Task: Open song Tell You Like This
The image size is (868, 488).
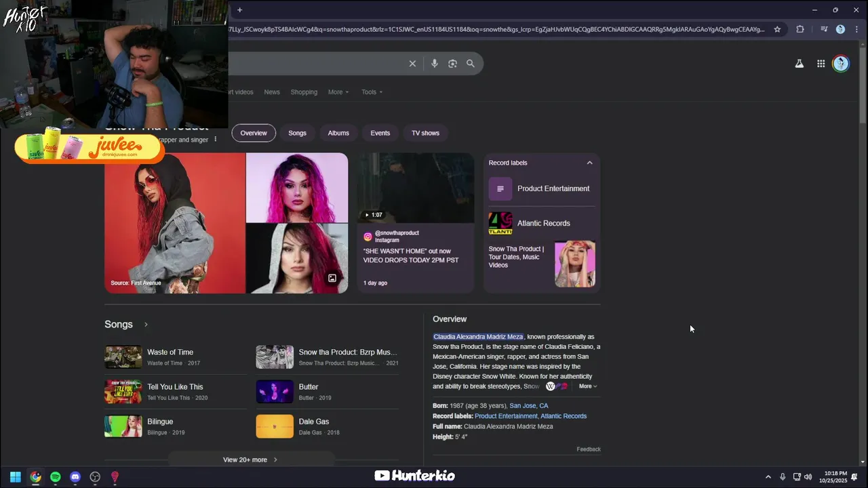Action: click(x=175, y=392)
